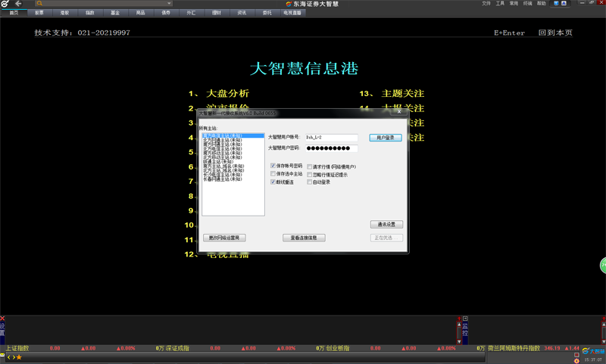The width and height of the screenshot is (606, 364).
Task: Open the 电视直播 tab
Action: (x=292, y=13)
